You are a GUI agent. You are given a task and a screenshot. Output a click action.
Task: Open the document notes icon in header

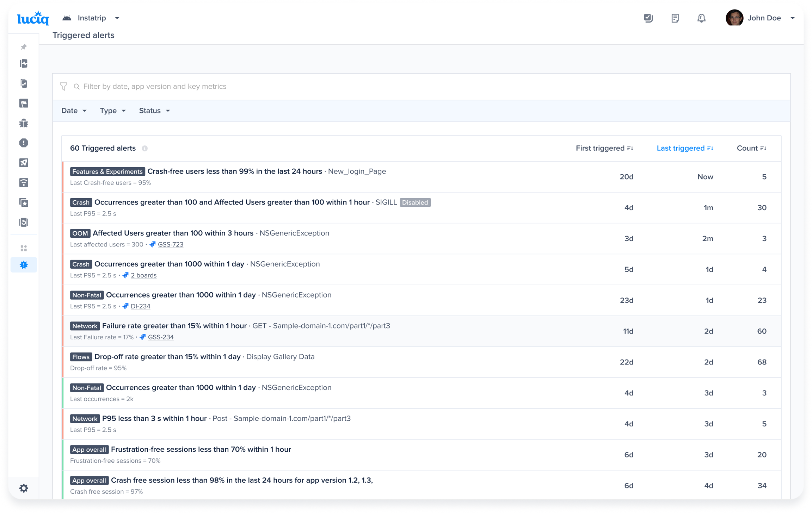tap(675, 18)
